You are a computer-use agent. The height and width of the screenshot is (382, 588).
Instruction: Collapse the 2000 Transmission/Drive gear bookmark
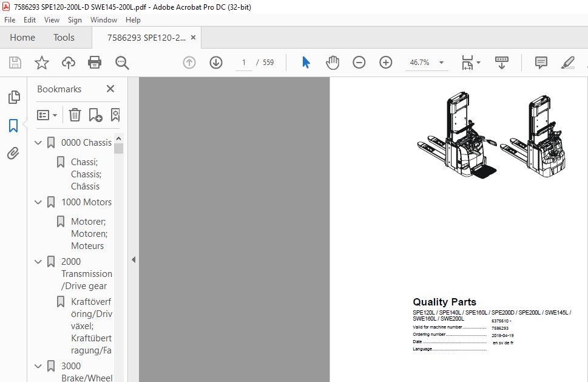(x=38, y=262)
